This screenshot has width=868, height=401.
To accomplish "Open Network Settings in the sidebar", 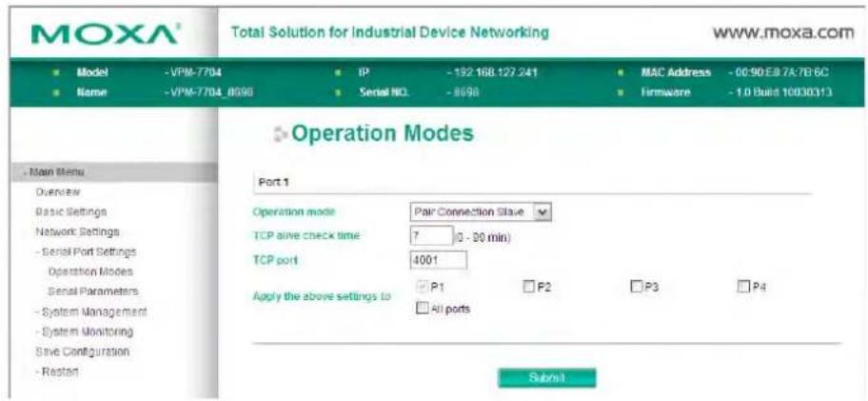I will point(77,231).
